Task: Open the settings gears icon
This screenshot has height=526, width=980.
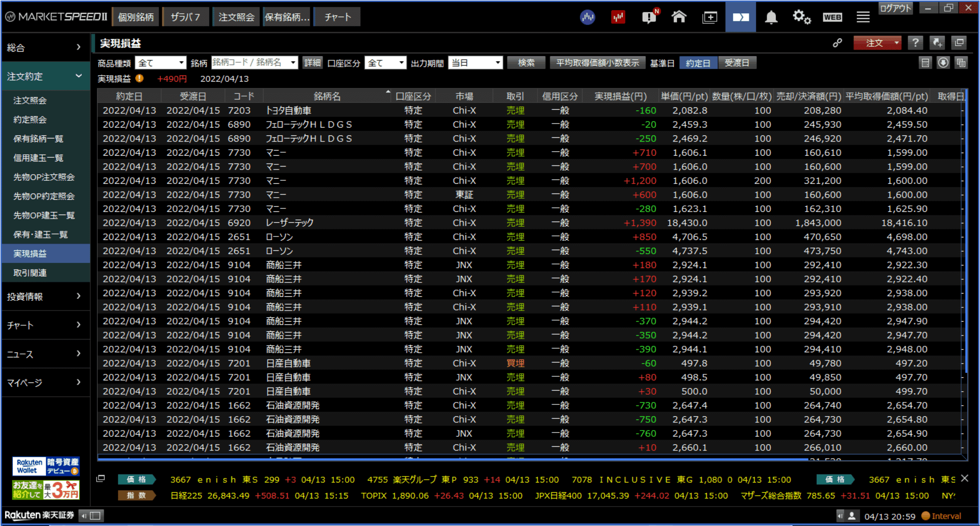Action: (801, 17)
